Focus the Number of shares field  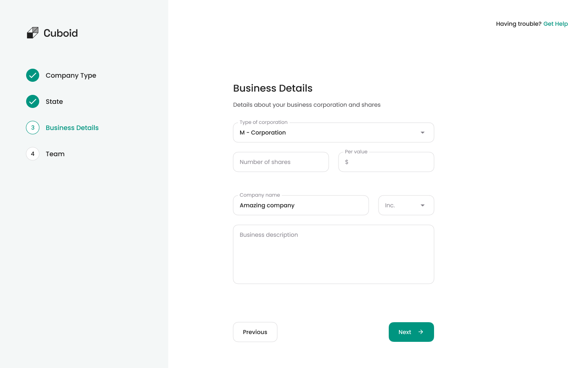click(281, 162)
